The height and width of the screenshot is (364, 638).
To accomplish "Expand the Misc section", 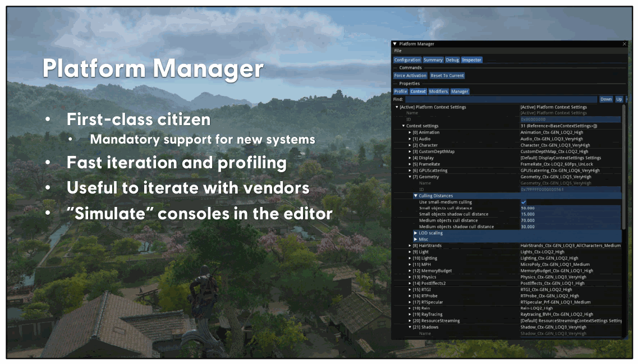I will coord(415,239).
